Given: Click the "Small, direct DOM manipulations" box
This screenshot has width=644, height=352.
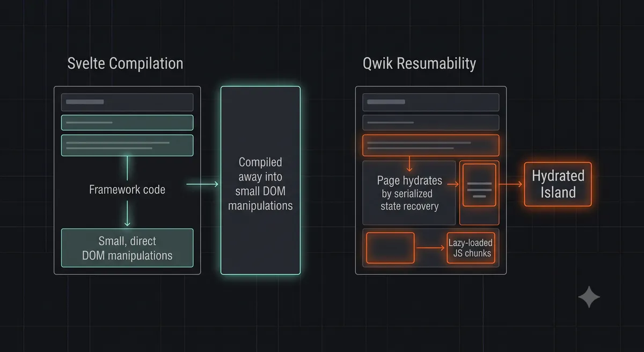Looking at the screenshot, I should pos(127,248).
